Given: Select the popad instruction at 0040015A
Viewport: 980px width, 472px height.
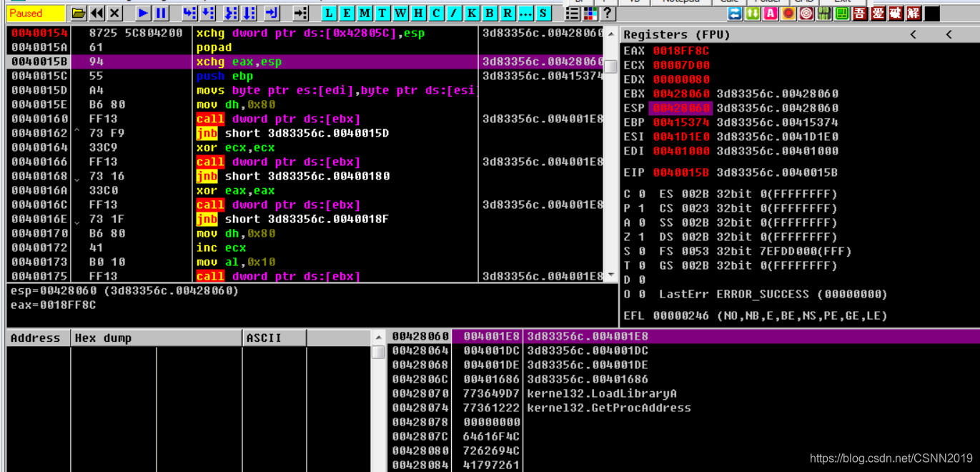Looking at the screenshot, I should coord(305,47).
